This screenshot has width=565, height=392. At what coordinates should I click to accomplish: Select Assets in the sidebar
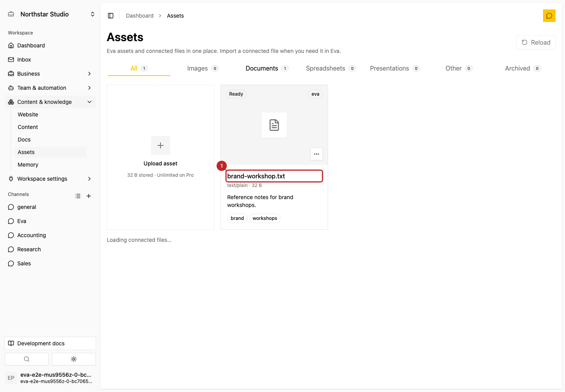[50, 152]
